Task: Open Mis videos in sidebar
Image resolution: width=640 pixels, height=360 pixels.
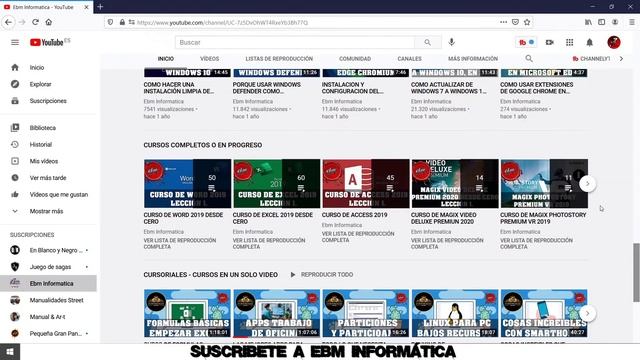Action: tap(48, 161)
